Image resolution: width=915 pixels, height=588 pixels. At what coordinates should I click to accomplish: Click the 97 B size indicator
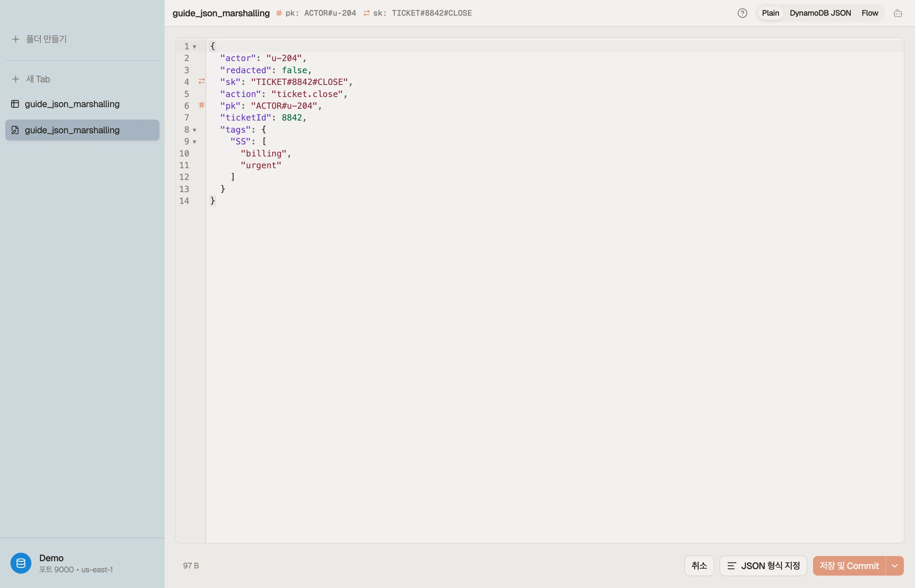click(x=191, y=566)
